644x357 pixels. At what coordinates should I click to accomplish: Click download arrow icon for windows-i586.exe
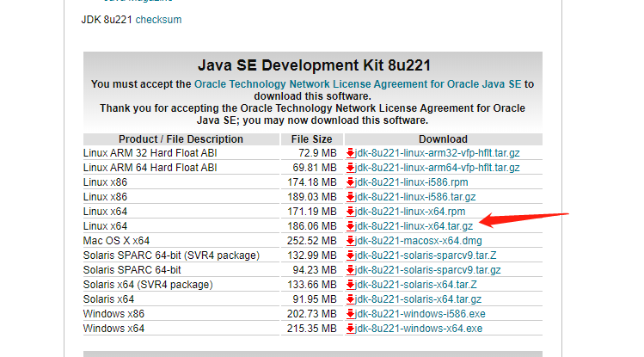pos(350,314)
